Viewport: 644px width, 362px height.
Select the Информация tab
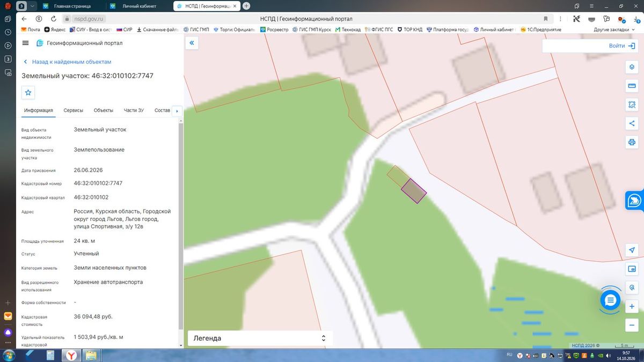click(39, 110)
